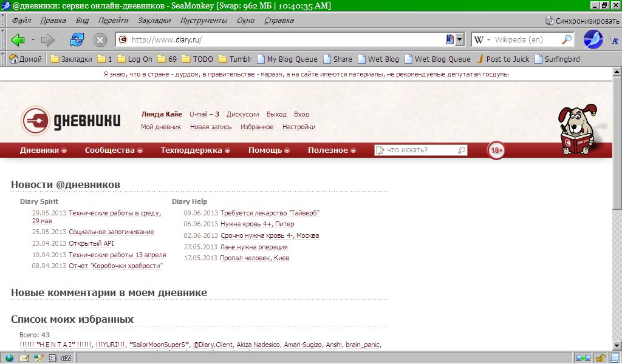
Task: Open the Новая запись link
Action: tap(210, 127)
